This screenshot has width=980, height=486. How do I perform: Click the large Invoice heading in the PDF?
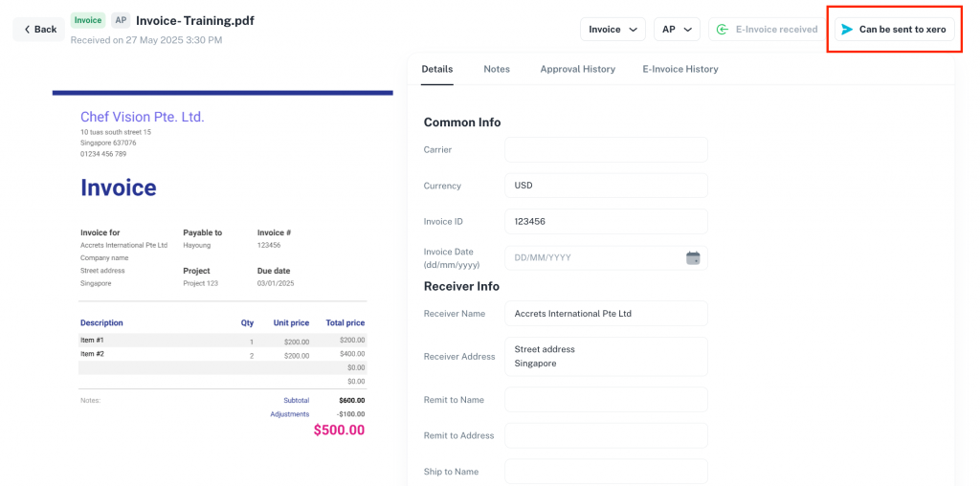point(118,188)
